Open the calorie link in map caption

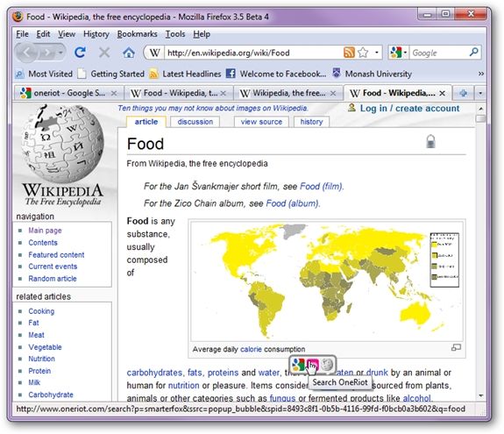[x=251, y=349]
